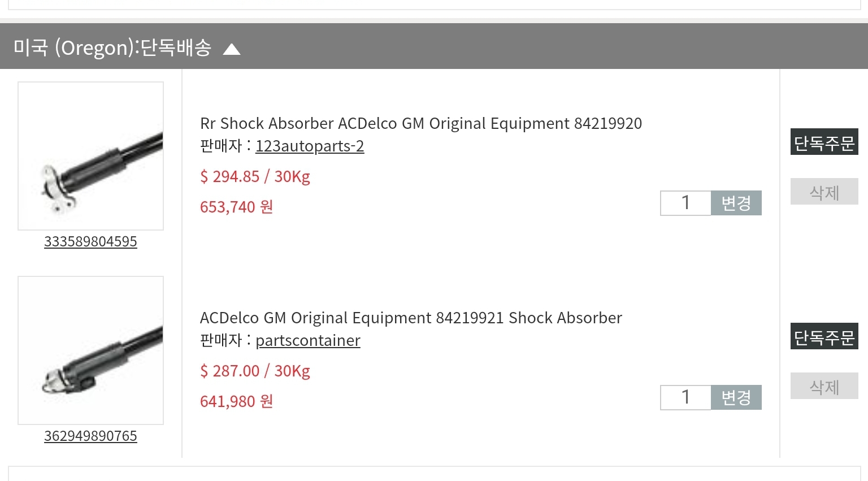Click the 미국 (Oregon):단독배송 header bar
Screen dimensions: 868x481
point(434,46)
